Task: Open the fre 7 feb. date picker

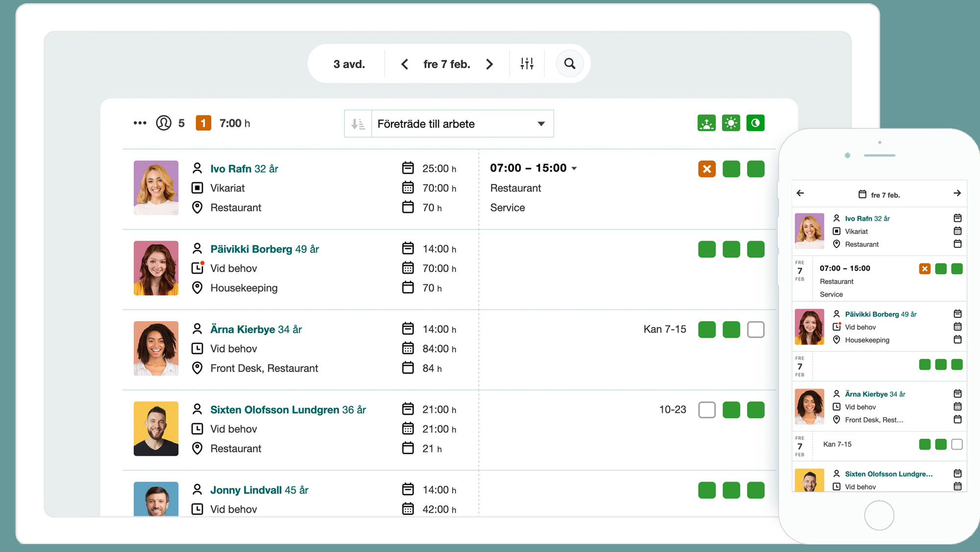Action: click(447, 64)
